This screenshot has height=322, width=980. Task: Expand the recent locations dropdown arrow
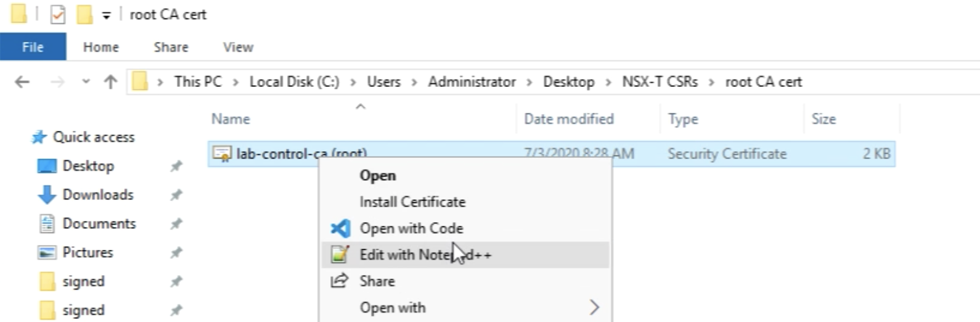click(86, 82)
